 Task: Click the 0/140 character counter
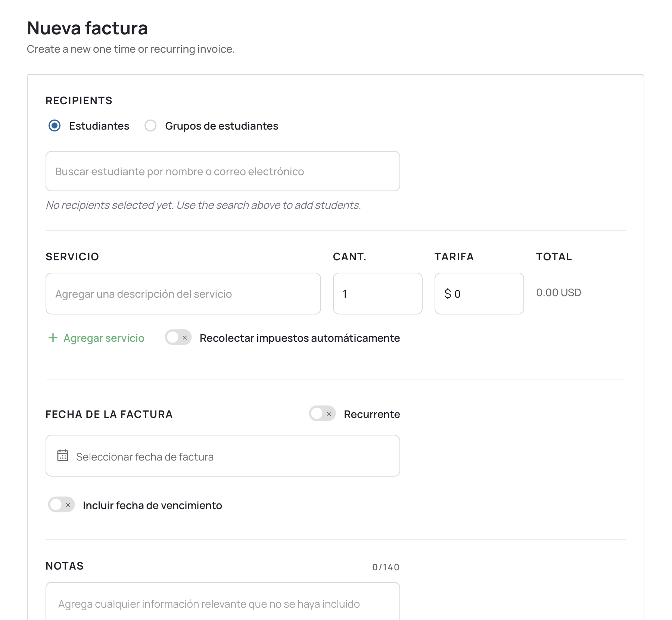(386, 567)
